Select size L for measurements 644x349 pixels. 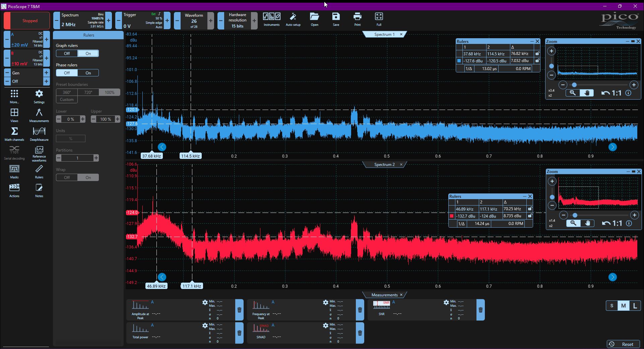(635, 306)
